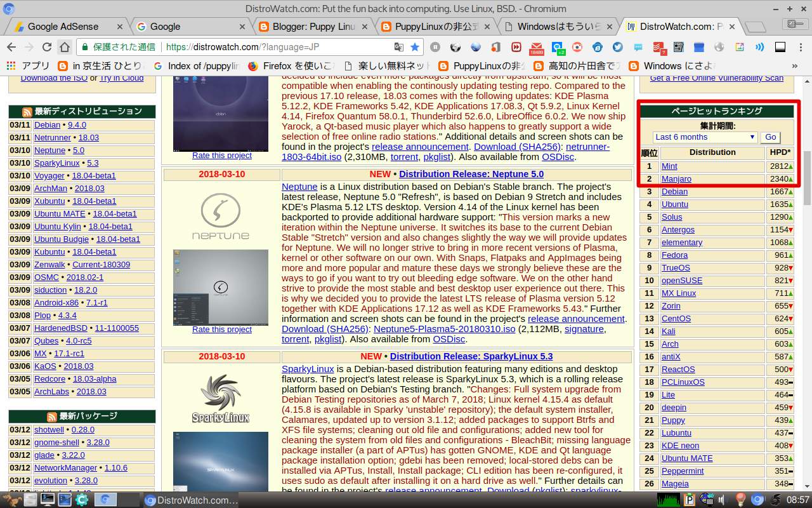Open the Fedora link in ranking

pyautogui.click(x=674, y=255)
